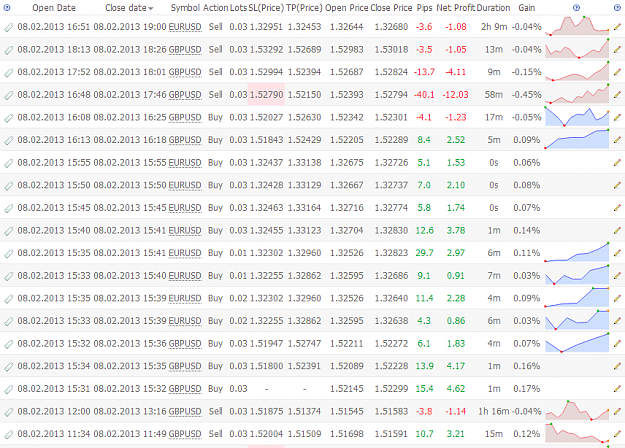Viewport: 625px width, 448px height.
Task: Sort by the Action column header
Action: 215,8
